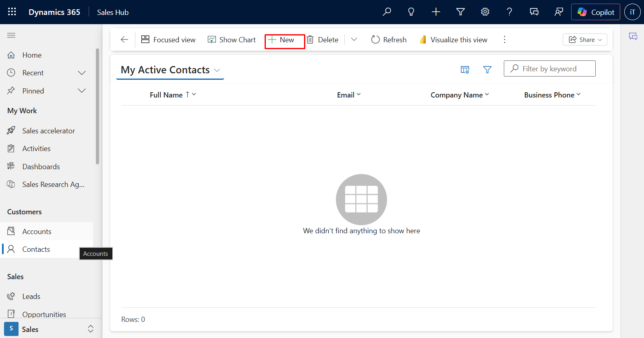Click the New contact button

(x=282, y=39)
